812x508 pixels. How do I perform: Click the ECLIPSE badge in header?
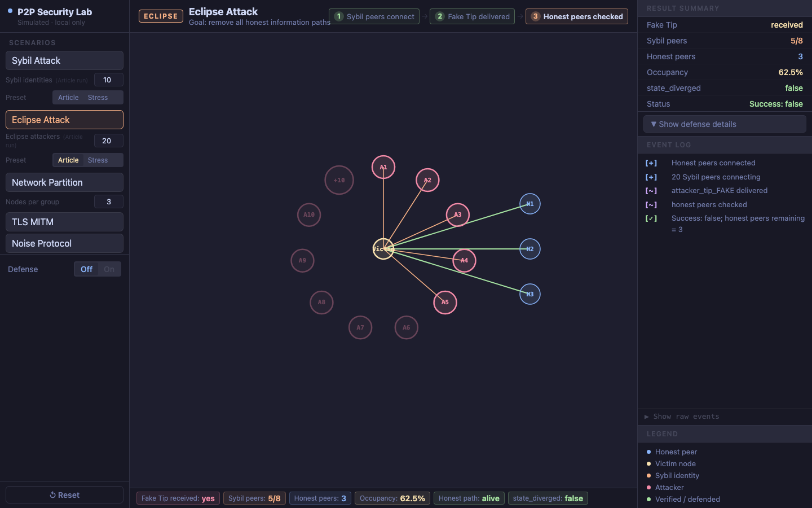pos(161,16)
